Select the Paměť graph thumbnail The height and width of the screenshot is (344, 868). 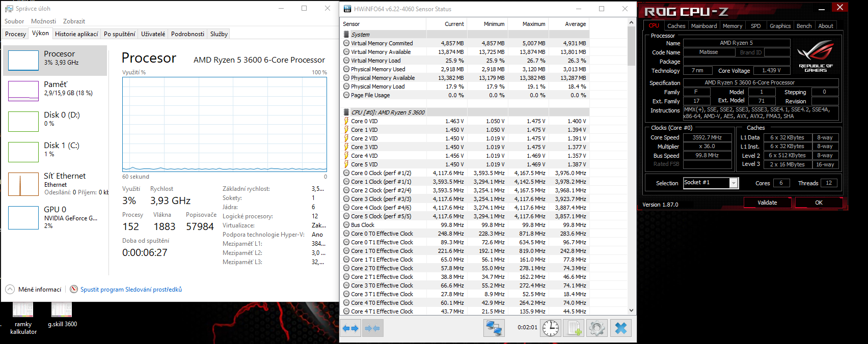click(23, 91)
